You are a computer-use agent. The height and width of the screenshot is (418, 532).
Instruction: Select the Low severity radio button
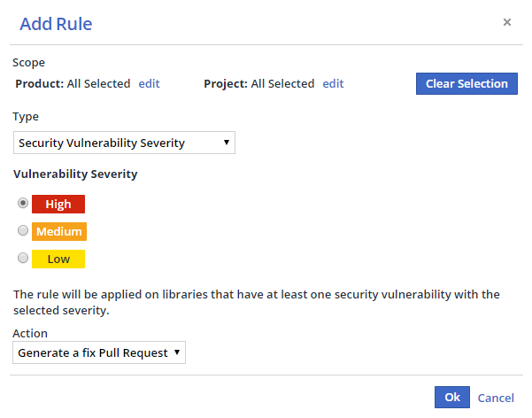pos(23,258)
